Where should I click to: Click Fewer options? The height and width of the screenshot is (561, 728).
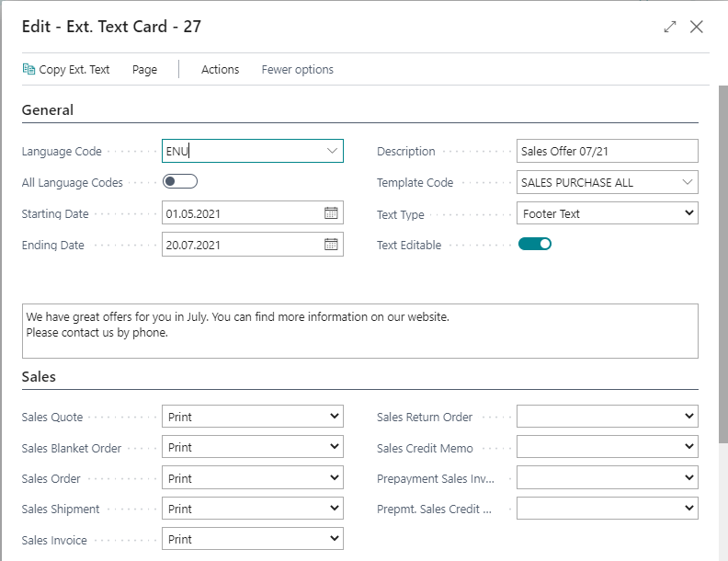(x=298, y=70)
